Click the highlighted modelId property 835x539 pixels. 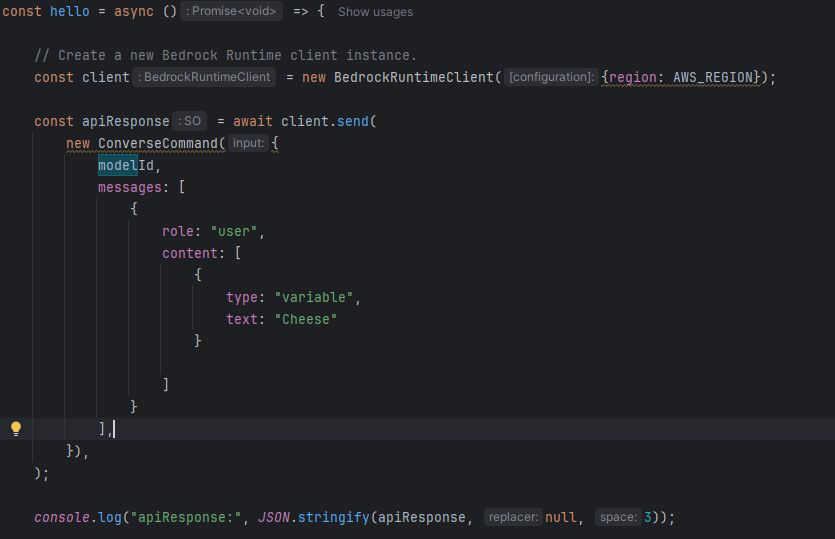click(126, 166)
